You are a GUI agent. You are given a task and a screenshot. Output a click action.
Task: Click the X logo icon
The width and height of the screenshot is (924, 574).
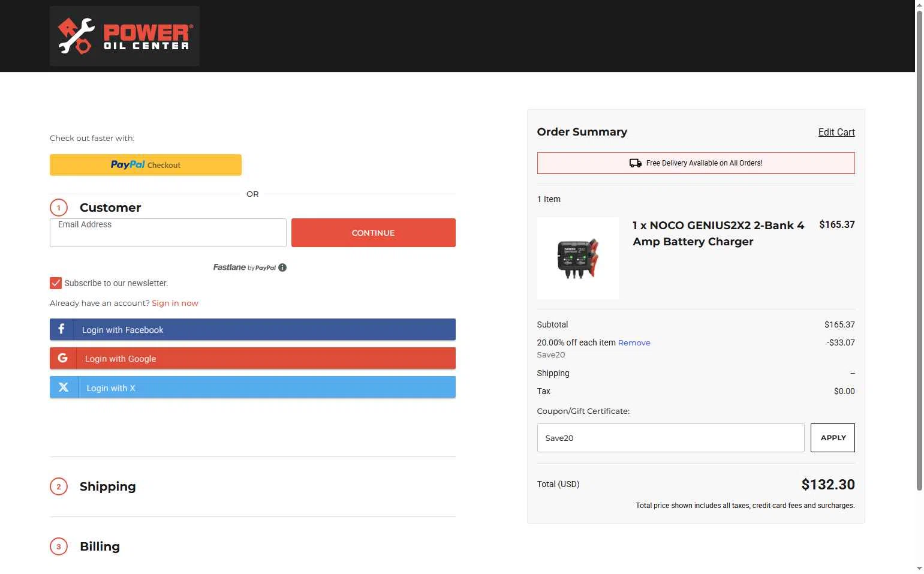tap(64, 387)
